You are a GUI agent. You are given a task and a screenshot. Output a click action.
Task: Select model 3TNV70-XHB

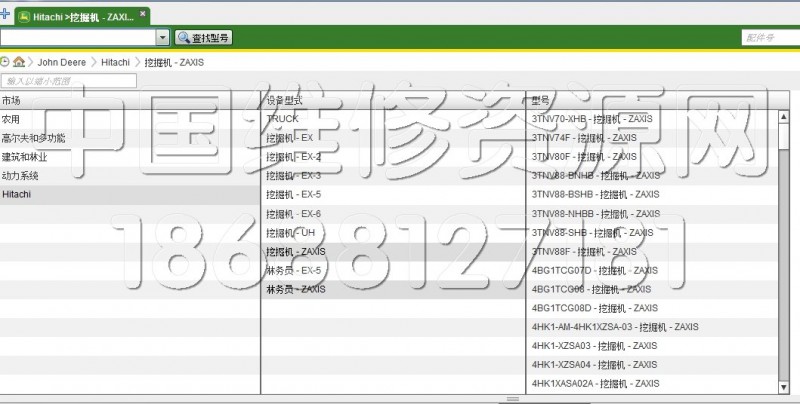point(652,119)
